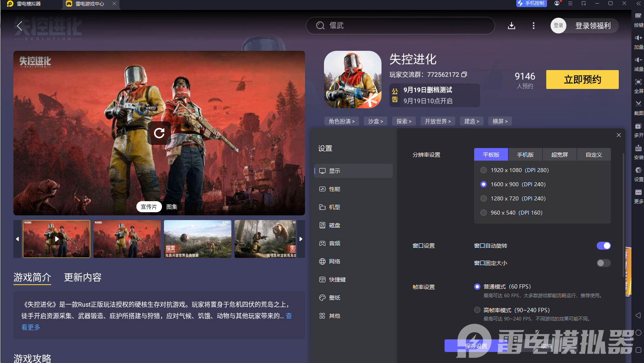Lower volume with the 减量 icon
Screen dimensions: 644x363
(638, 63)
